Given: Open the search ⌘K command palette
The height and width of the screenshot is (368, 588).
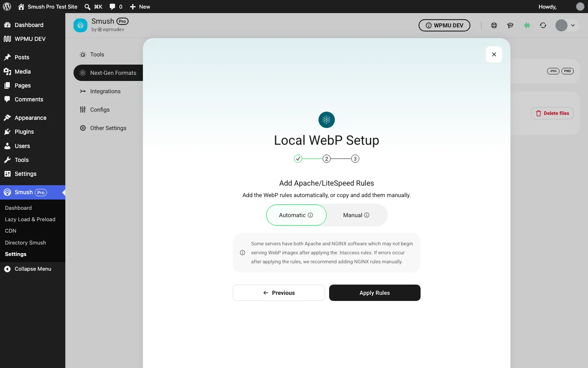Looking at the screenshot, I should pos(94,7).
